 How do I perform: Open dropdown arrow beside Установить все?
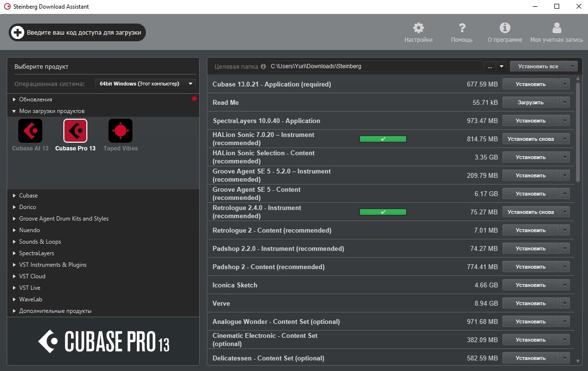[x=572, y=66]
